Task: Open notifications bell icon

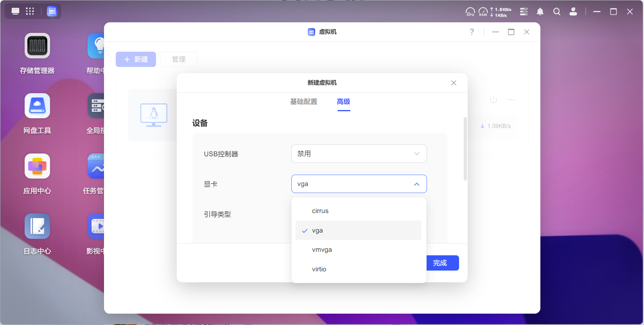Action: click(540, 12)
